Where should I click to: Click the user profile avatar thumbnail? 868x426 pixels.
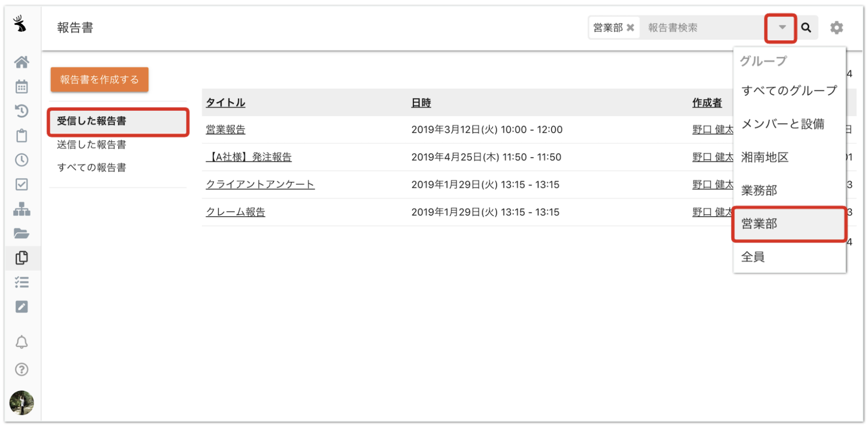coord(22,403)
